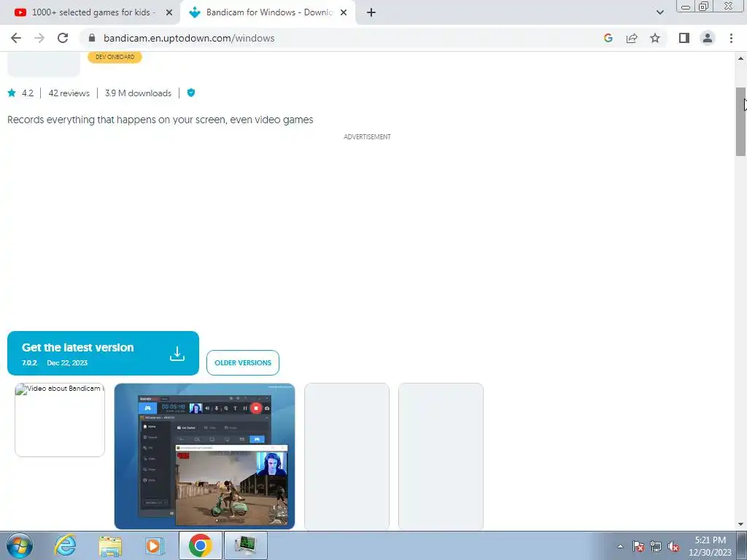Screen dimensions: 747x560
Task: Click the scrollbar down arrow
Action: pos(740,524)
